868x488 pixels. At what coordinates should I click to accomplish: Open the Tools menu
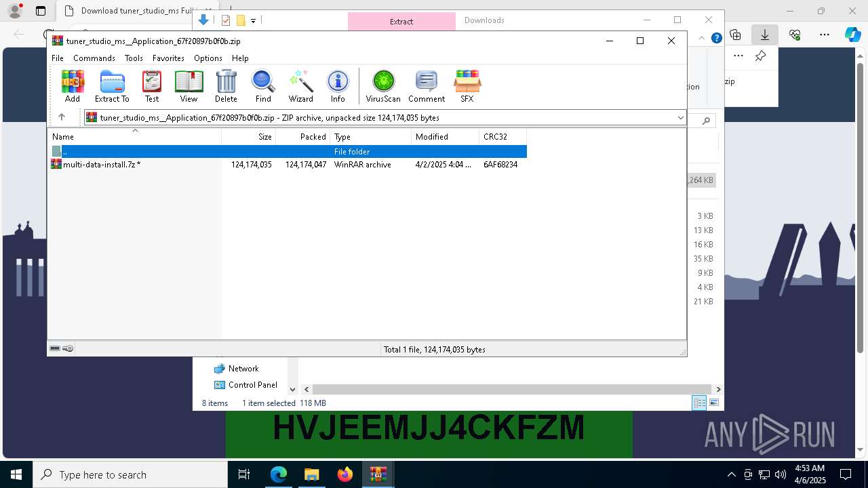pyautogui.click(x=134, y=58)
